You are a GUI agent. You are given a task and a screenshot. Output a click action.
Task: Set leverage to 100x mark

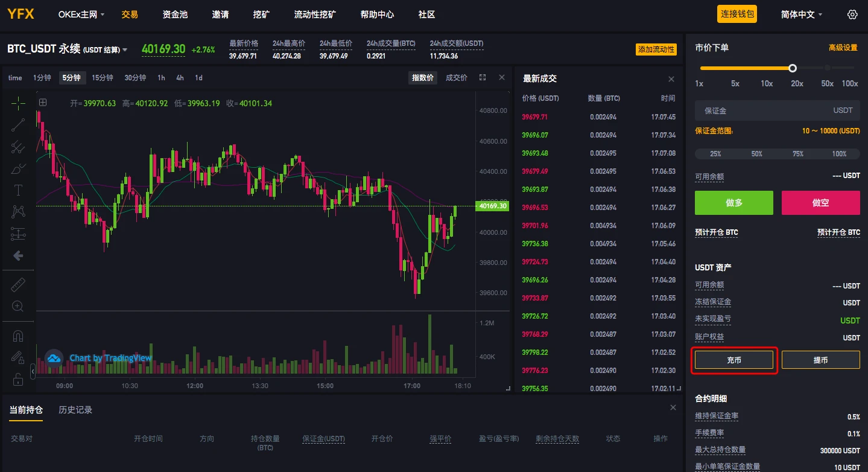coord(850,83)
